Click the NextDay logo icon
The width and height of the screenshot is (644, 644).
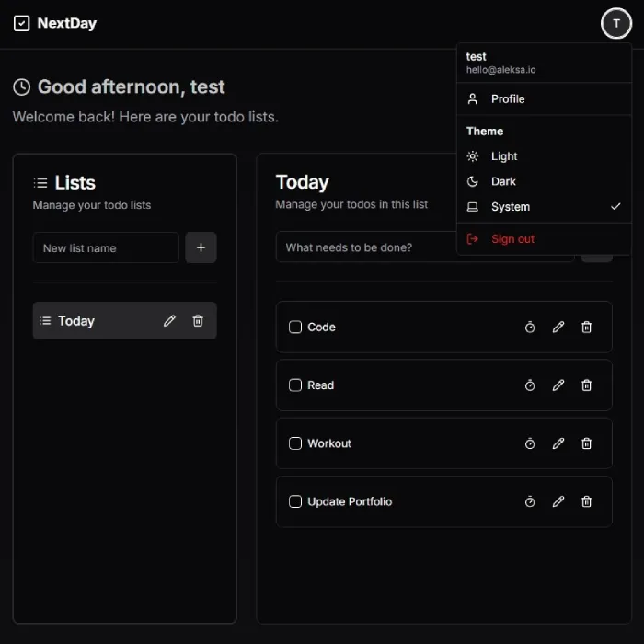(22, 24)
